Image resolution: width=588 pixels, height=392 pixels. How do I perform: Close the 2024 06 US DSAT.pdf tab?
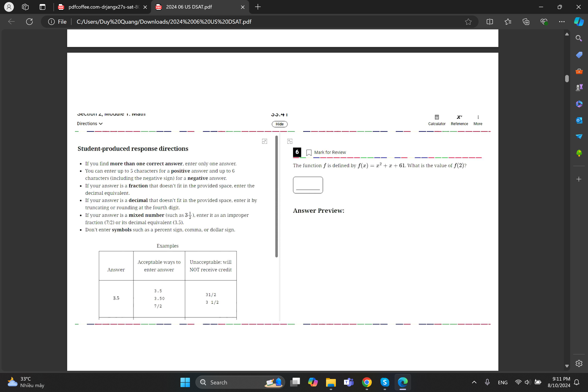pos(243,7)
